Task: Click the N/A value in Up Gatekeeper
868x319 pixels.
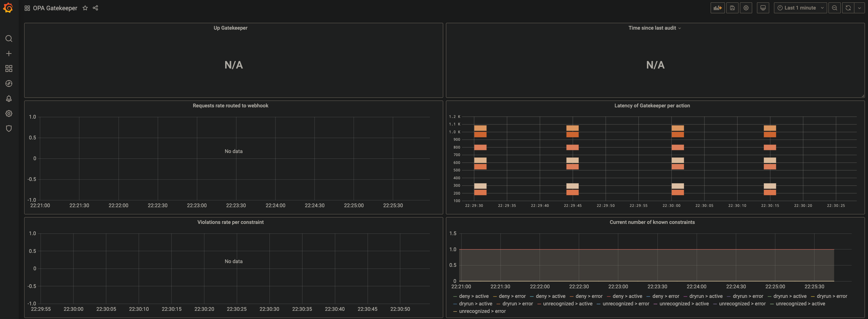Action: (234, 65)
